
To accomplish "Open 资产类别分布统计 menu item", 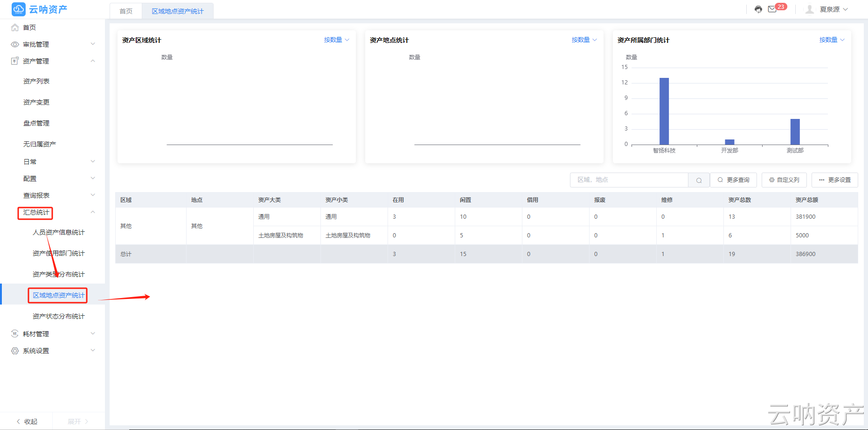I will (x=59, y=274).
